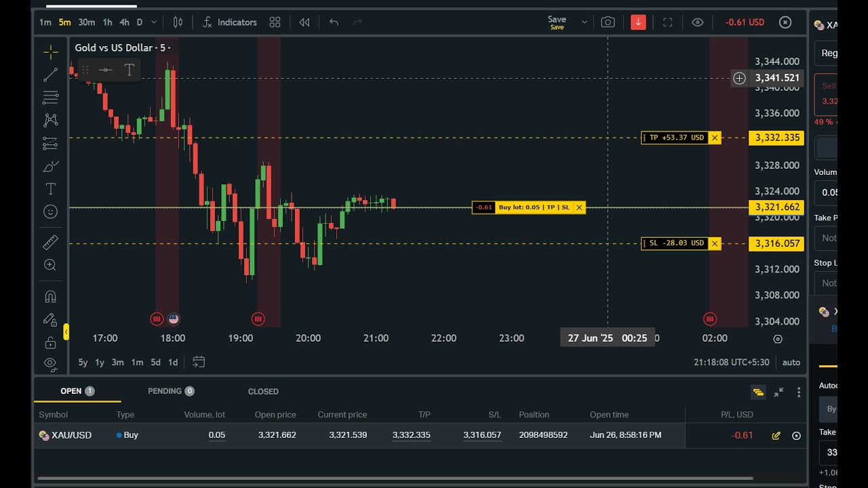Screen dimensions: 868x488
Task: Select the brush drawing tool
Action: tap(50, 166)
